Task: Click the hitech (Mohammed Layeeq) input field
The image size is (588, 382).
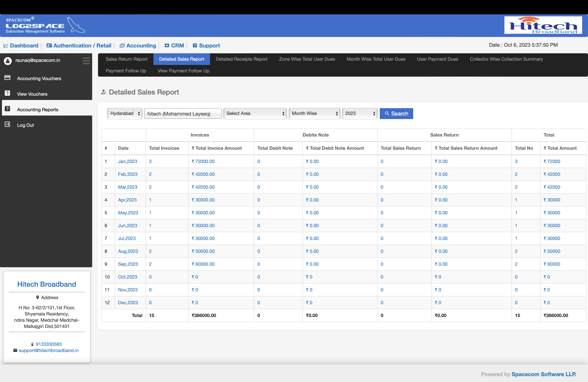Action: [x=183, y=114]
